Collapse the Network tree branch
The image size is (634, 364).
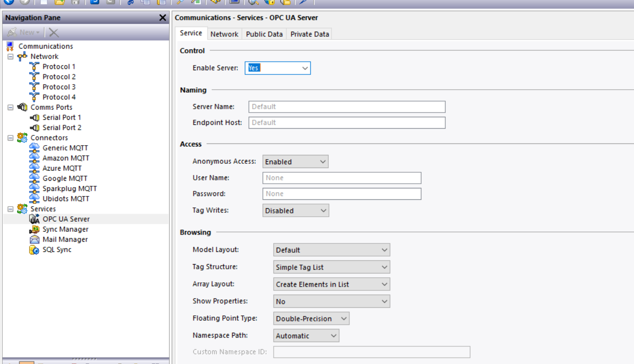click(11, 56)
